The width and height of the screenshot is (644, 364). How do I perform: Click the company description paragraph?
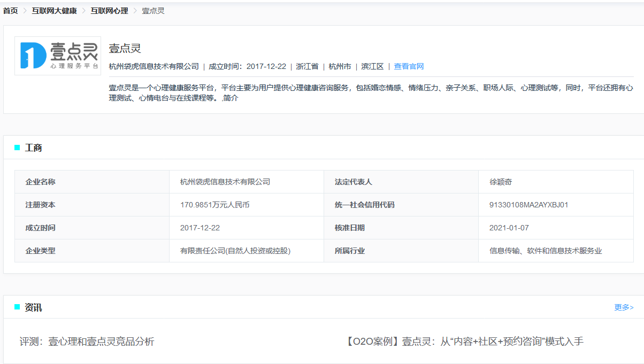click(x=371, y=93)
